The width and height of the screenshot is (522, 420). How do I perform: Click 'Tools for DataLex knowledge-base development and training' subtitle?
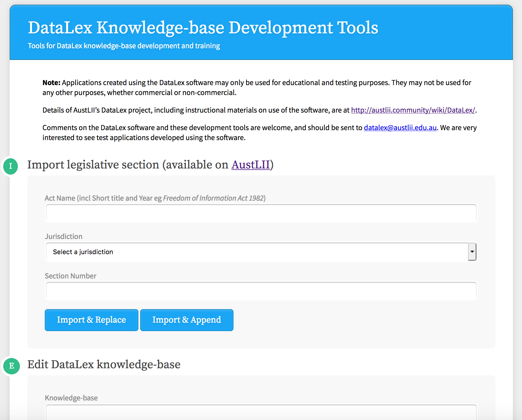point(124,46)
